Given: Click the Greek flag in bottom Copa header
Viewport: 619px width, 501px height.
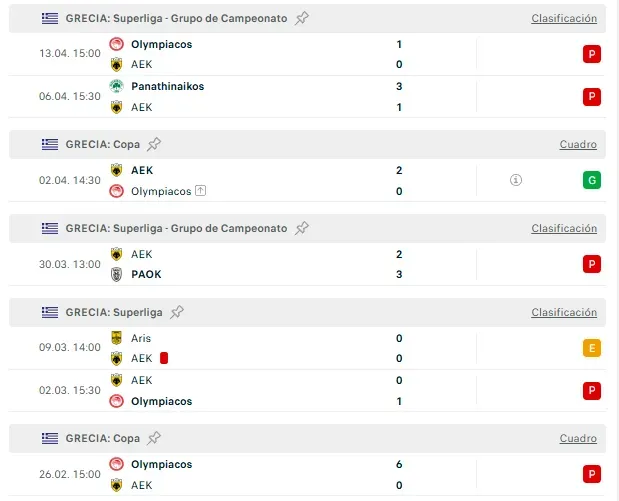Looking at the screenshot, I should [50, 438].
